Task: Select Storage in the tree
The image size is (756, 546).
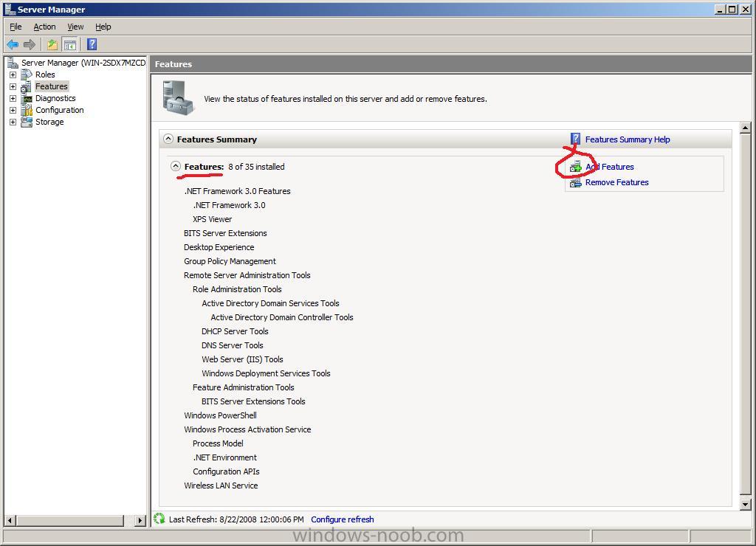Action: click(49, 122)
